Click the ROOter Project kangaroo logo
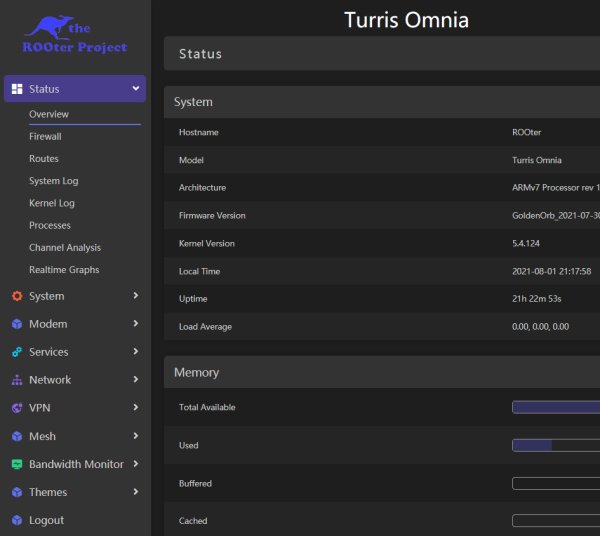The image size is (600, 536). tap(75, 34)
